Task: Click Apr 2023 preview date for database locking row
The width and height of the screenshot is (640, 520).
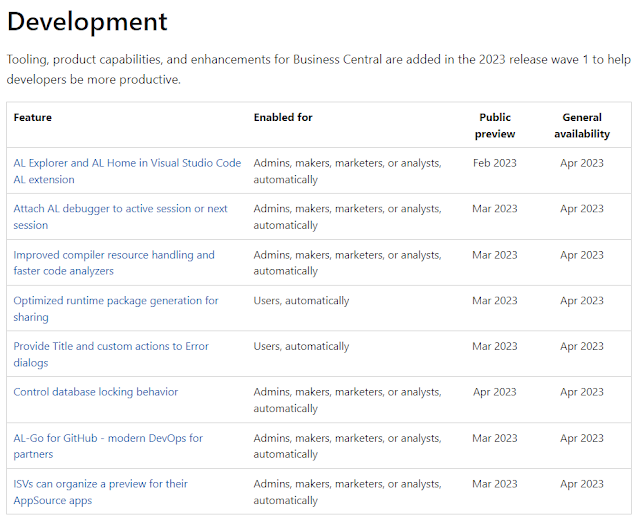Action: click(495, 392)
